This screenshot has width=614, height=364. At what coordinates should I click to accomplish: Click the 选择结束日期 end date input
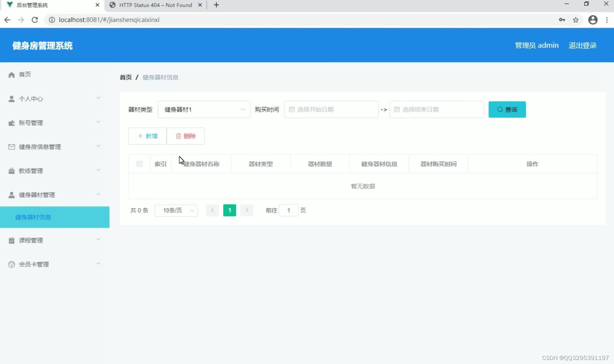[x=437, y=110]
